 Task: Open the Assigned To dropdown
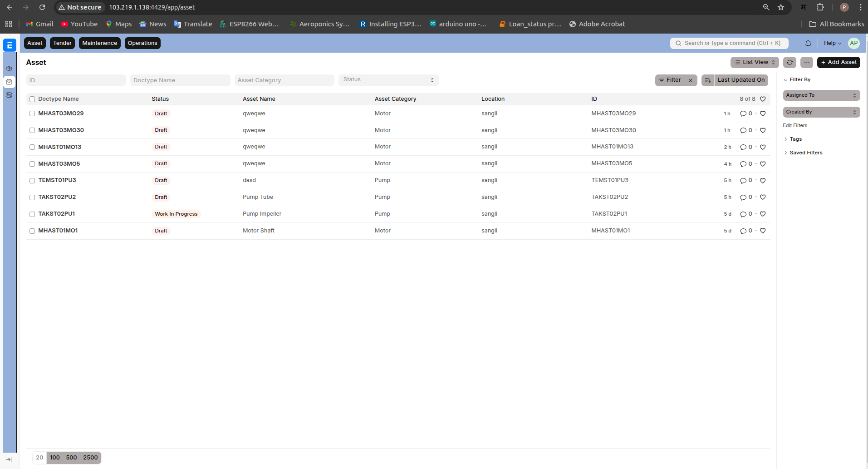[x=821, y=95]
